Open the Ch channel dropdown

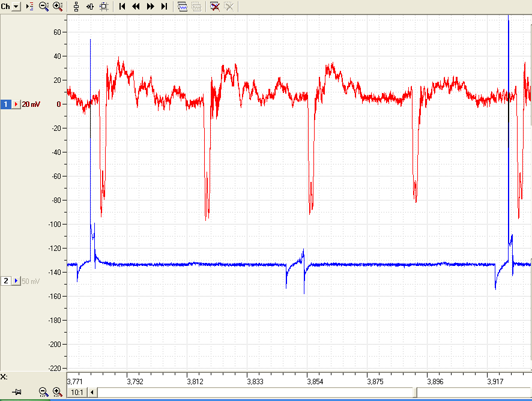(x=16, y=7)
